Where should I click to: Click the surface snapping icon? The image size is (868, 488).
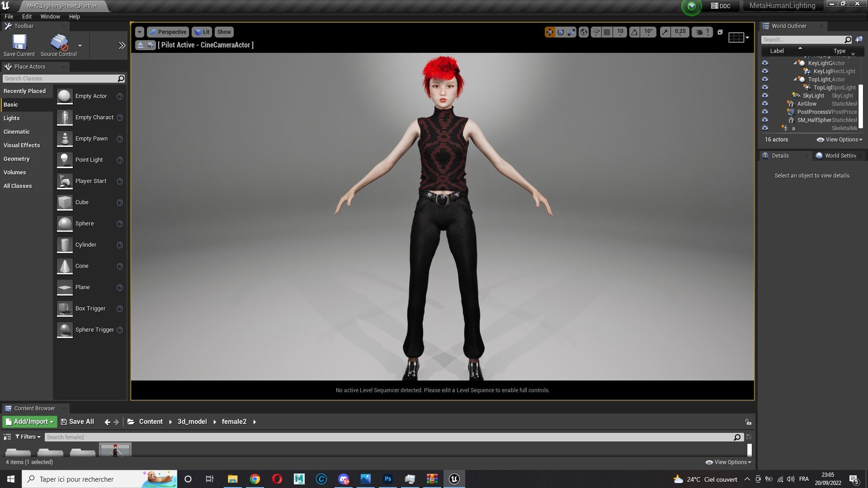pyautogui.click(x=596, y=32)
